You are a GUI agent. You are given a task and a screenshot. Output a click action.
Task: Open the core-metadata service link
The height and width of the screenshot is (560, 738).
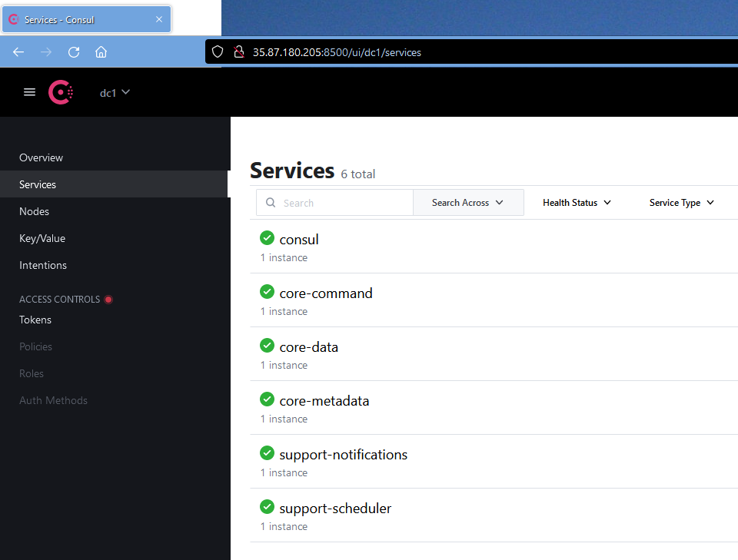coord(324,401)
